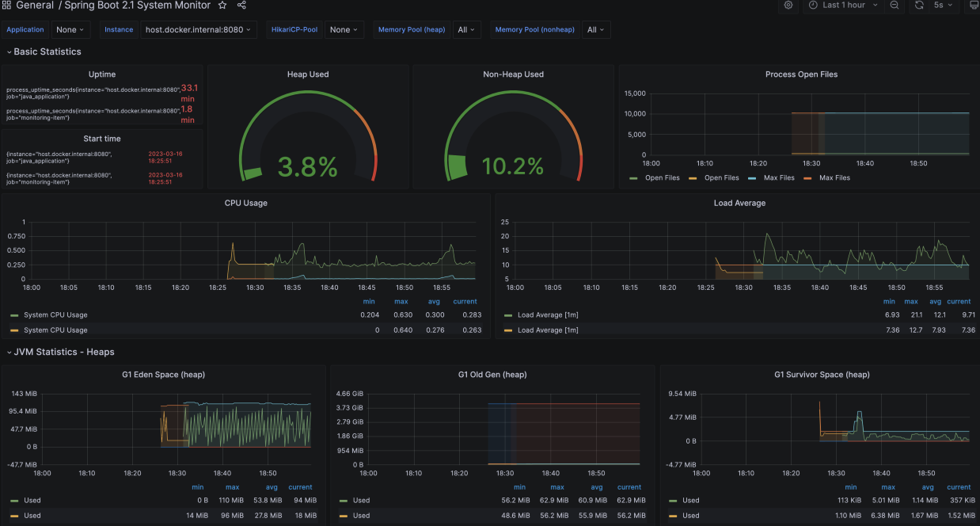
Task: Open the dashboards grid icon beside General
Action: (x=6, y=6)
